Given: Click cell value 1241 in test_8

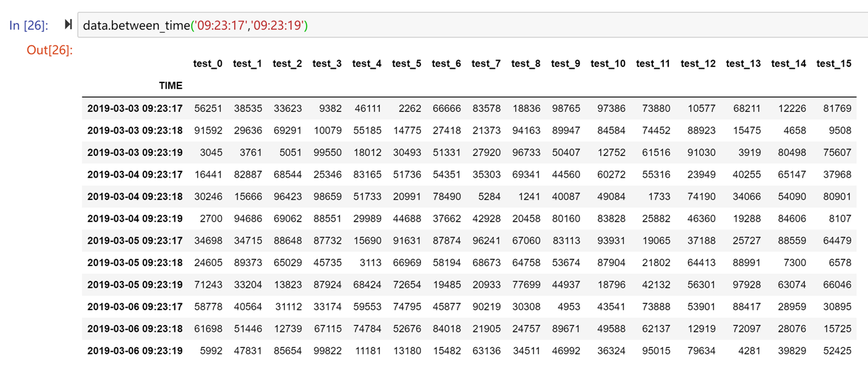Looking at the screenshot, I should [x=529, y=197].
